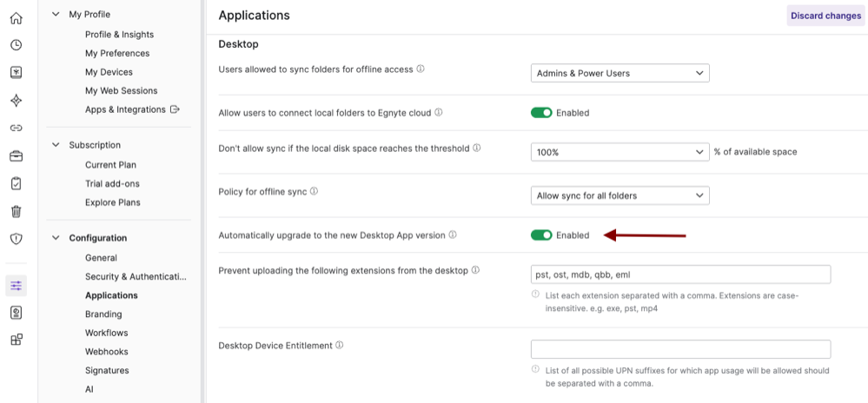Select the Settings sliders icon
The height and width of the screenshot is (403, 868).
pos(16,286)
